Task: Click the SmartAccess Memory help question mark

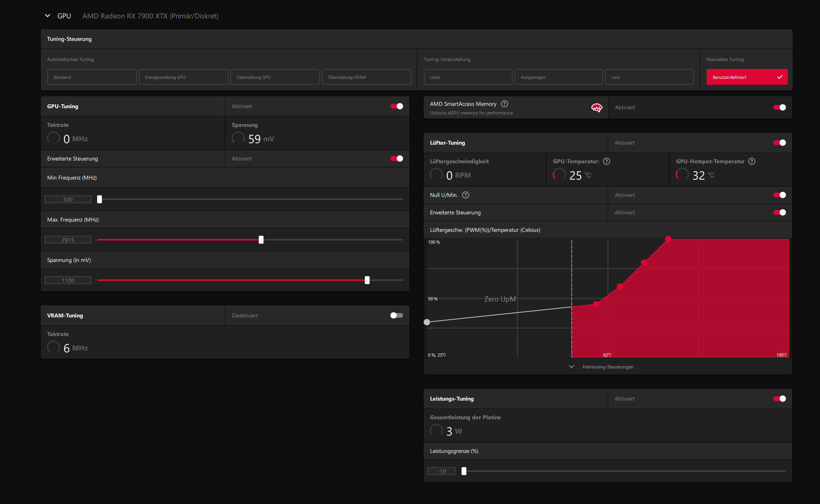Action: pyautogui.click(x=504, y=104)
